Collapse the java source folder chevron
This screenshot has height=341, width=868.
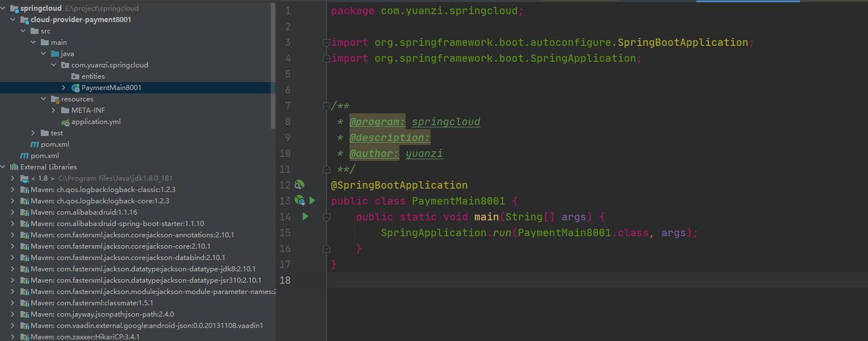click(44, 54)
